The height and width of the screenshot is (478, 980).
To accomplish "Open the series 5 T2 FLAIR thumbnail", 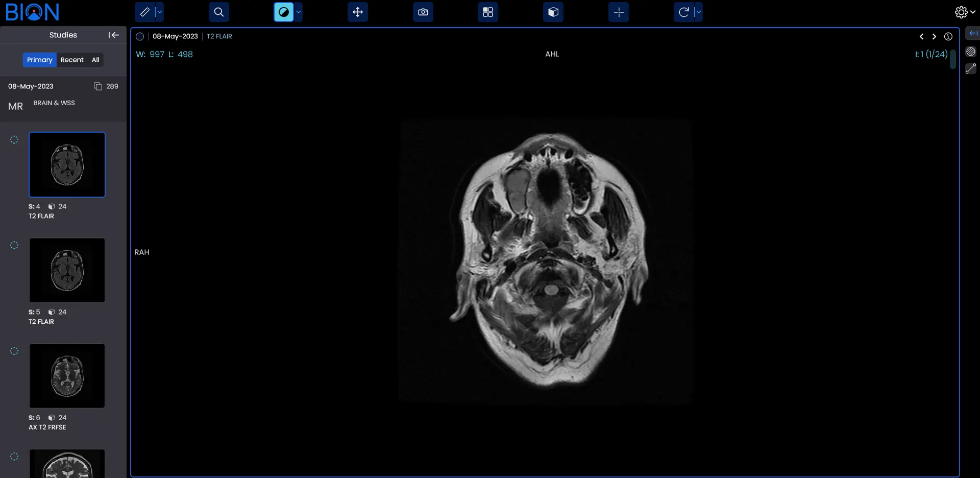I will tap(67, 270).
